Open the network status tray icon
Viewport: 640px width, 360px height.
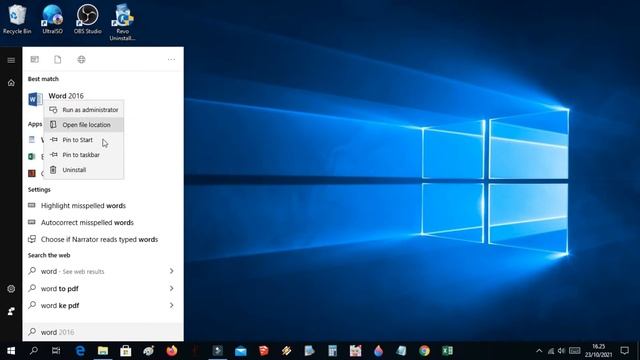(551, 351)
